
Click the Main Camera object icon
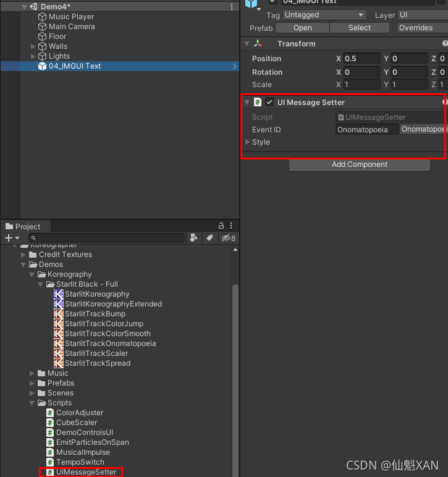pos(42,27)
